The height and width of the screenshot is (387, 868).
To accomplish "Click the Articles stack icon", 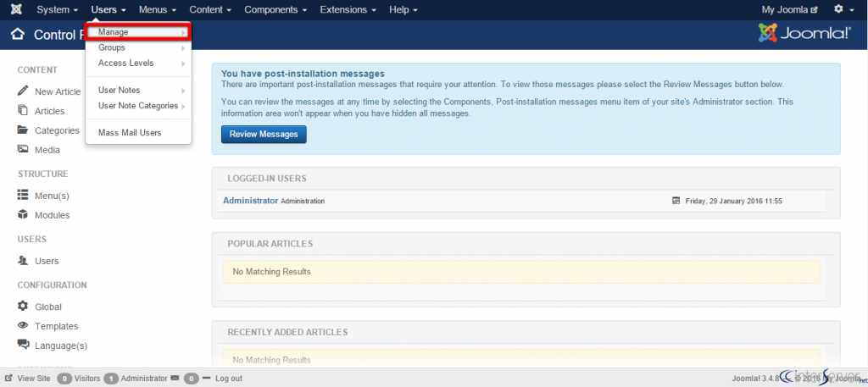I will coord(23,110).
